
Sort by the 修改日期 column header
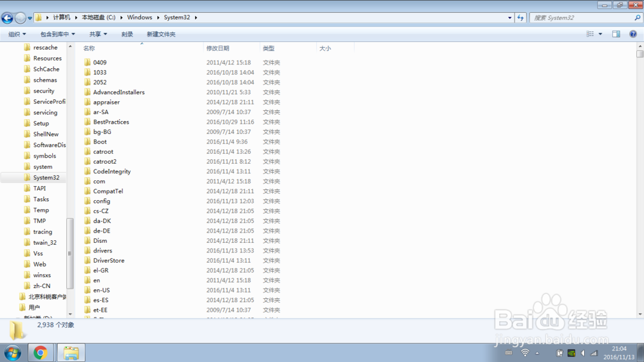[218, 48]
